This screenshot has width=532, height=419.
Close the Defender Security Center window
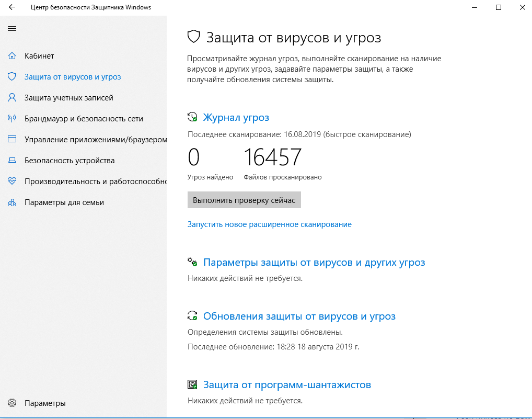(523, 7)
